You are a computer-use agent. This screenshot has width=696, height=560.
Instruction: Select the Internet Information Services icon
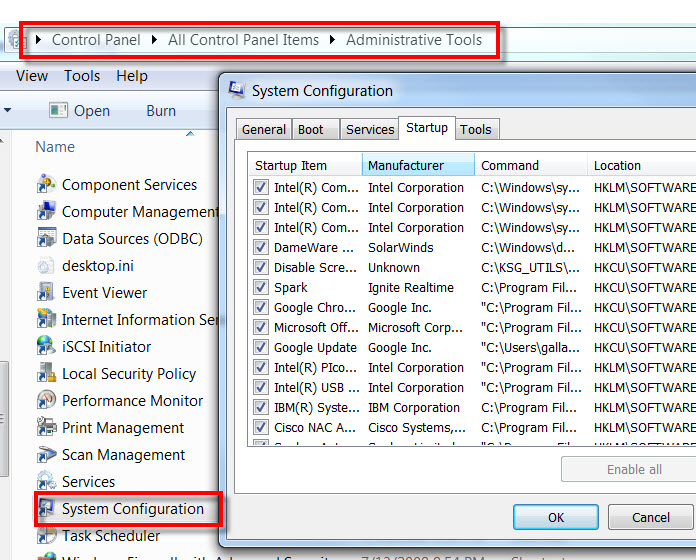tap(46, 319)
